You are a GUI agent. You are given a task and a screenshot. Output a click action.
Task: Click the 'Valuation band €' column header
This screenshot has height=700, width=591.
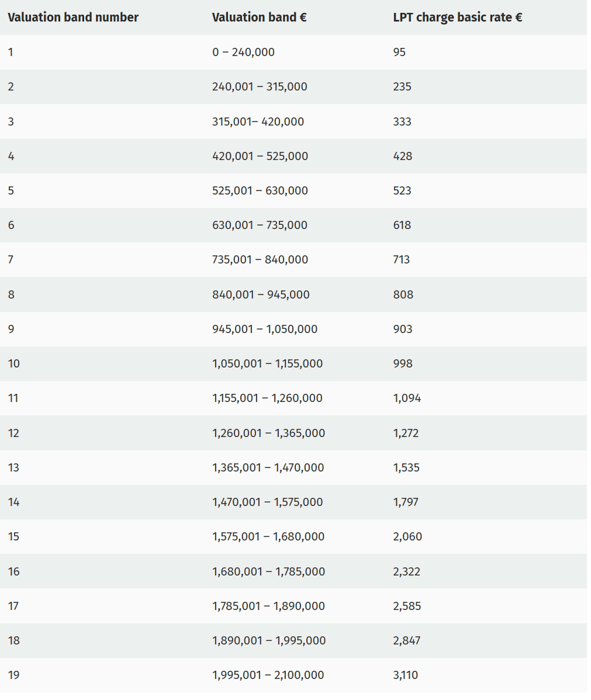pyautogui.click(x=259, y=17)
